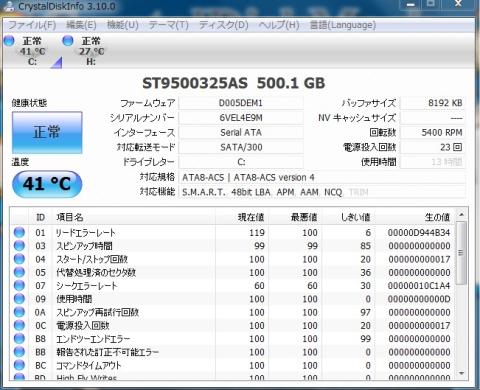The image size is (480, 390).
Task: Close the CrystalDiskInfo window
Action: pos(459,4)
